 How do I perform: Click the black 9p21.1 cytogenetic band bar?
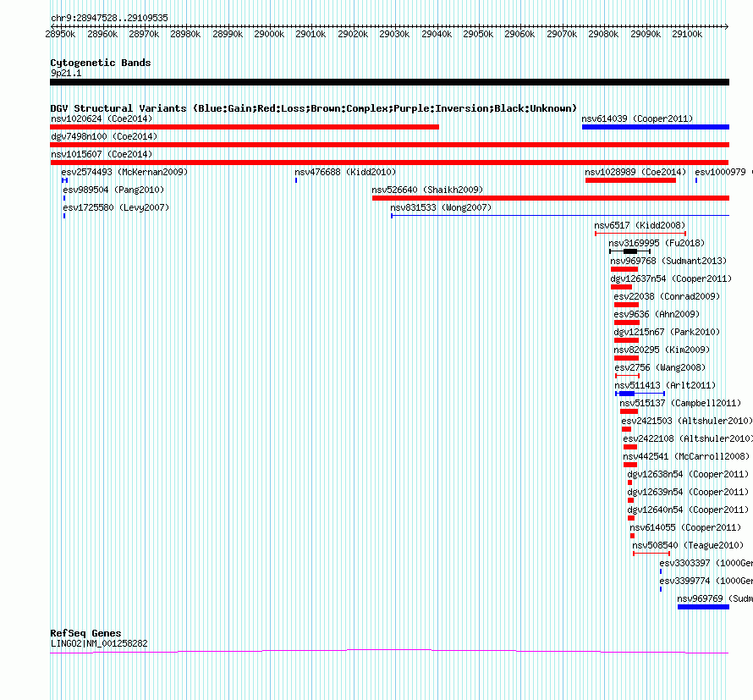click(x=389, y=82)
